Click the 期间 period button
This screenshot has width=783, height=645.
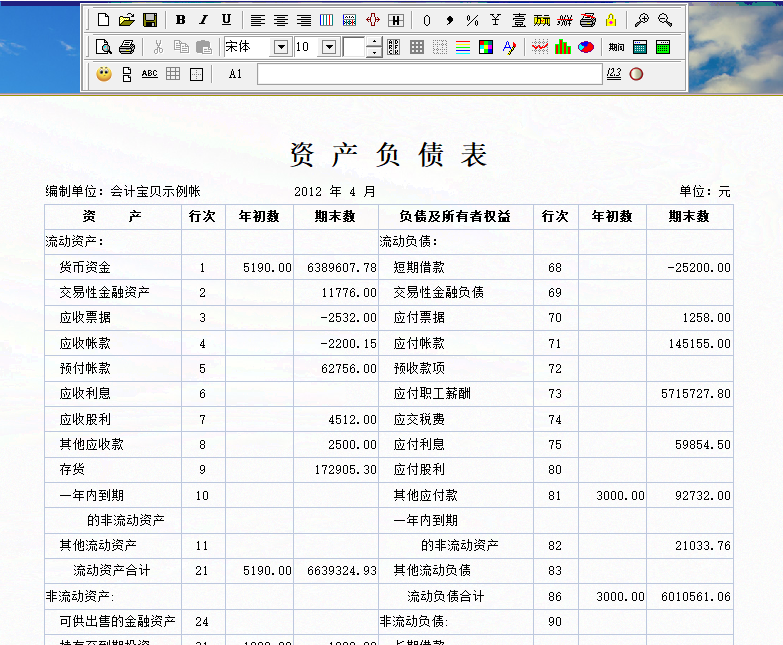coord(617,47)
